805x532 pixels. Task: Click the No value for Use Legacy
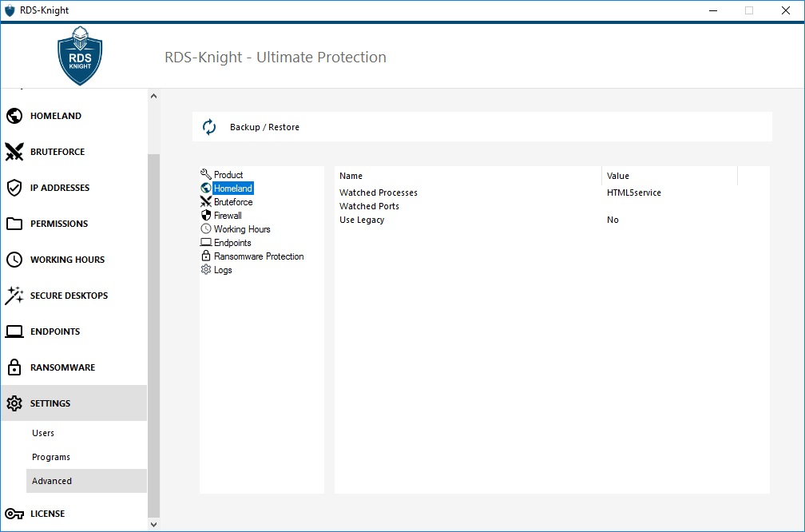(613, 220)
